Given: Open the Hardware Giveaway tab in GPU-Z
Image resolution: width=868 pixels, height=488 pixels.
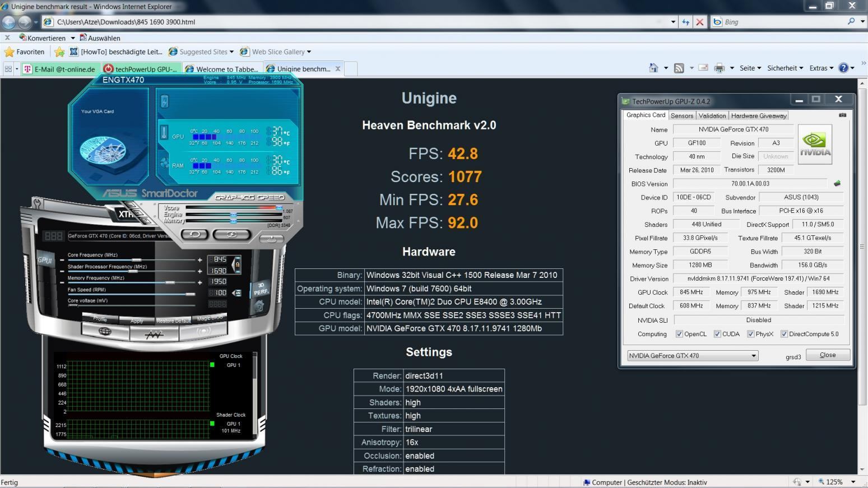Looking at the screenshot, I should point(759,115).
